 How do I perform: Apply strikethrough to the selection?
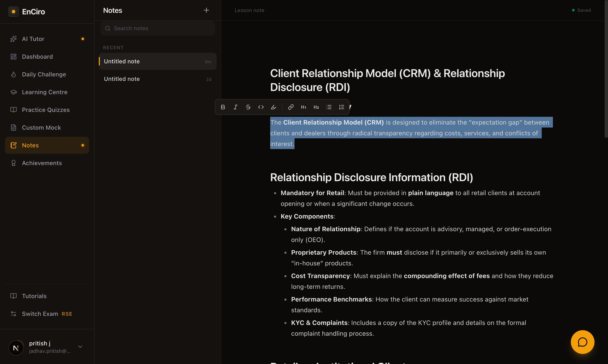tap(248, 107)
